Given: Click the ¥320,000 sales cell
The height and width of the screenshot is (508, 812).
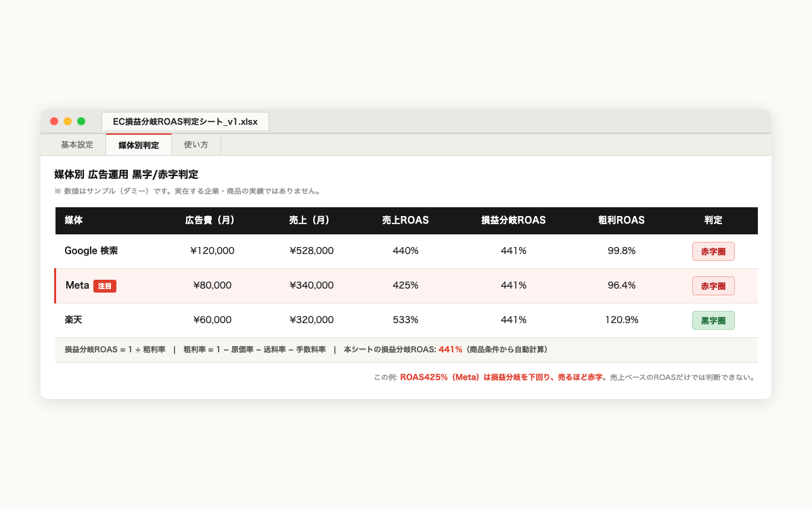Looking at the screenshot, I should (311, 320).
